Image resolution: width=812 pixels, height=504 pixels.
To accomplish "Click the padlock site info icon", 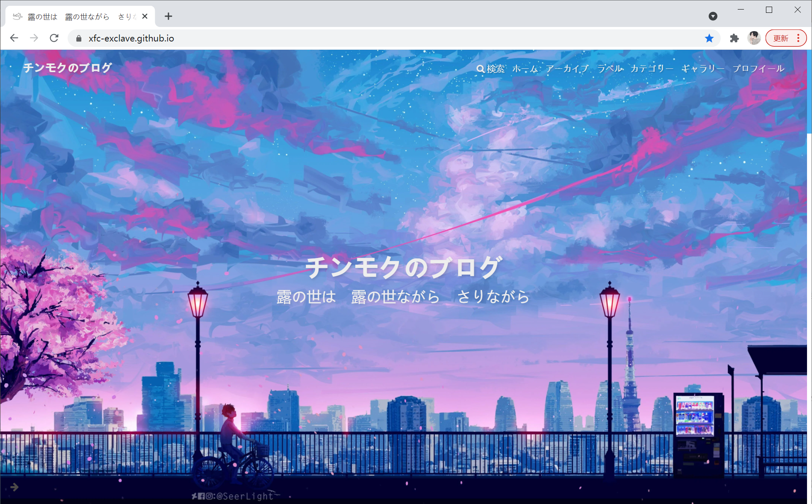I will [x=79, y=39].
